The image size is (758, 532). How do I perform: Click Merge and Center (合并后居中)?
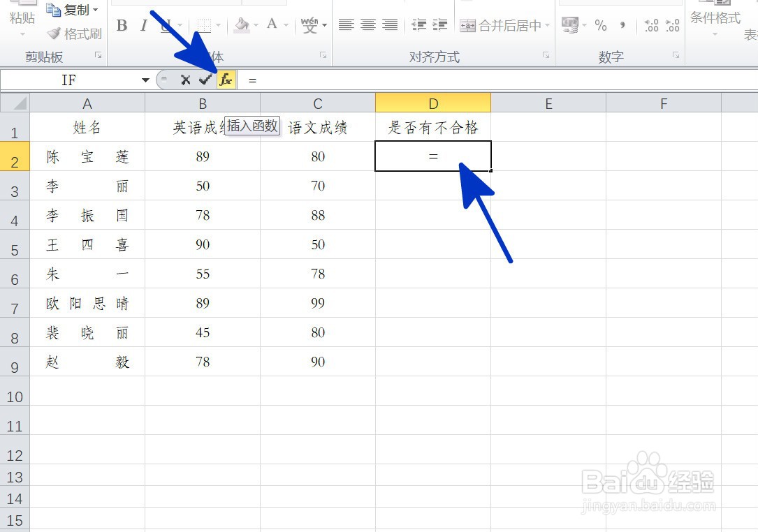click(x=500, y=25)
